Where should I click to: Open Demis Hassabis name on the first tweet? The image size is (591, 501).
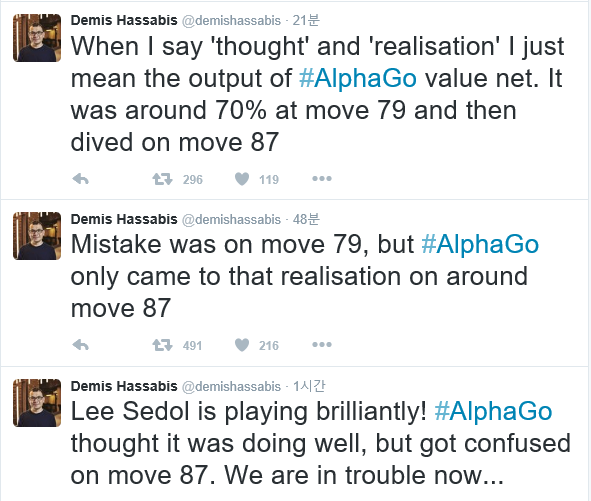124,20
